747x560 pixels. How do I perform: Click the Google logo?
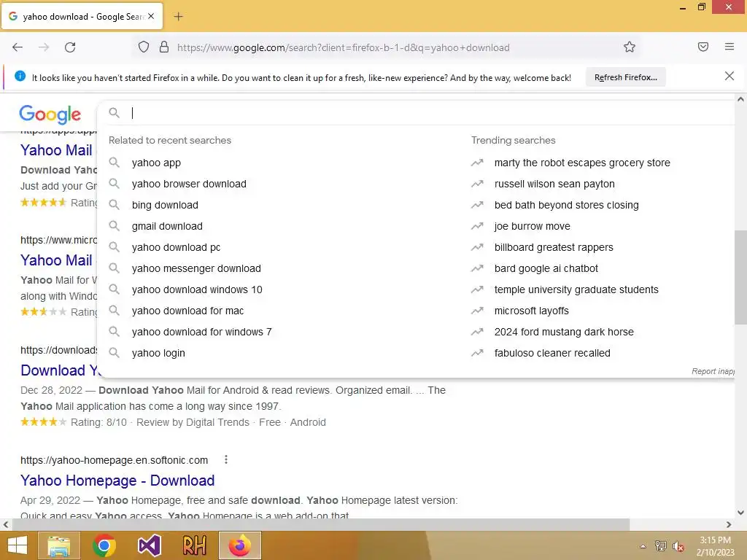(50, 114)
